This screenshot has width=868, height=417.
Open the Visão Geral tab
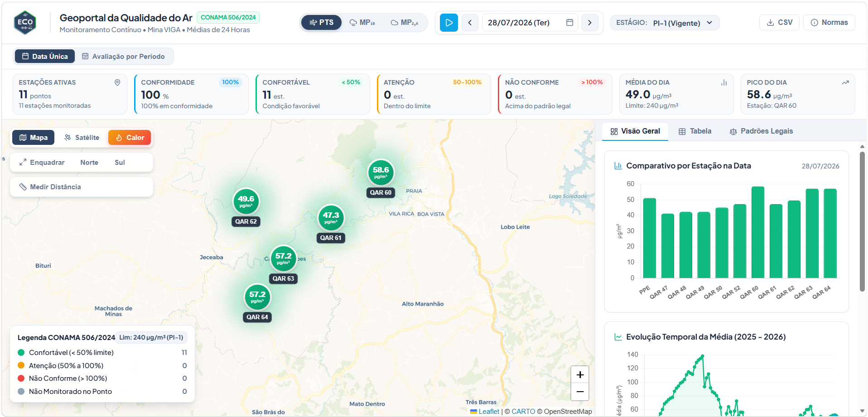point(635,131)
